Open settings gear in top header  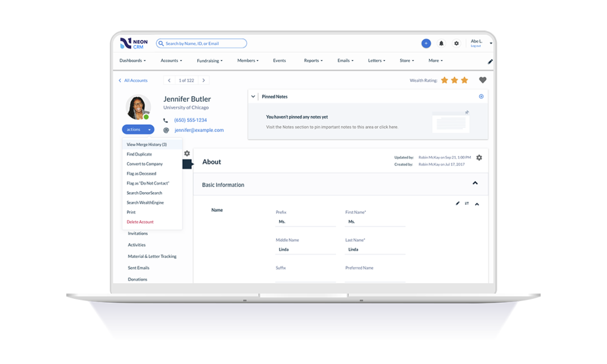click(456, 44)
